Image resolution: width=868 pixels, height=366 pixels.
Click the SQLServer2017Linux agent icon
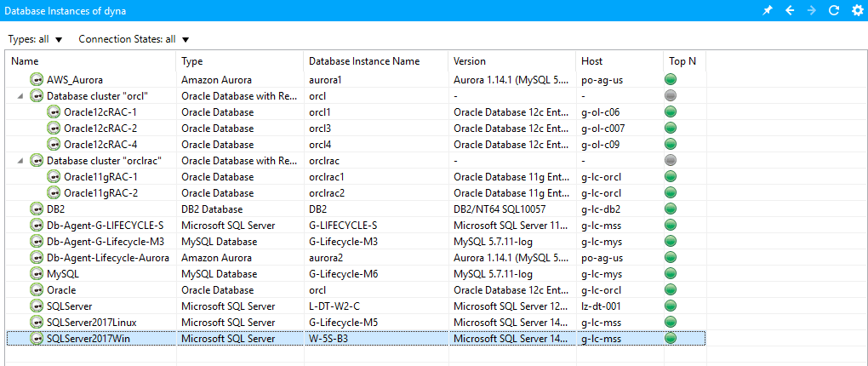[37, 322]
